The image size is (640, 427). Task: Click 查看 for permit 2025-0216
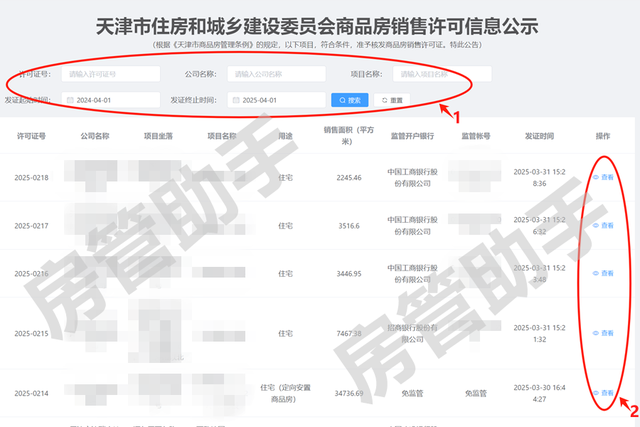pyautogui.click(x=603, y=273)
